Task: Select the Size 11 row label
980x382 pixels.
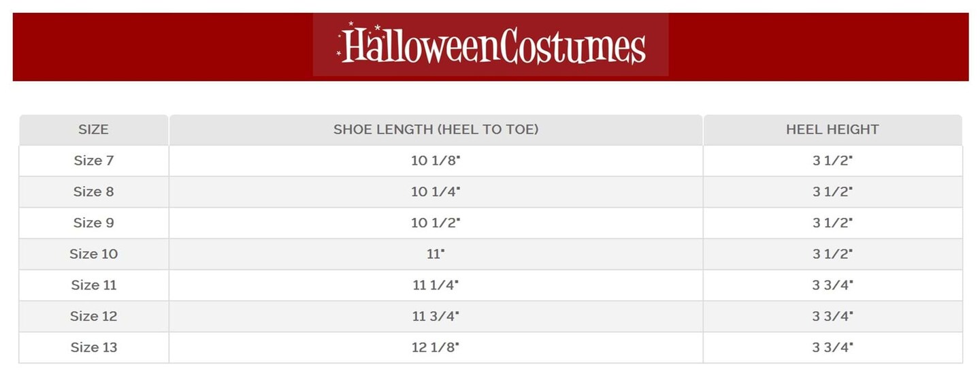Action: 93,285
